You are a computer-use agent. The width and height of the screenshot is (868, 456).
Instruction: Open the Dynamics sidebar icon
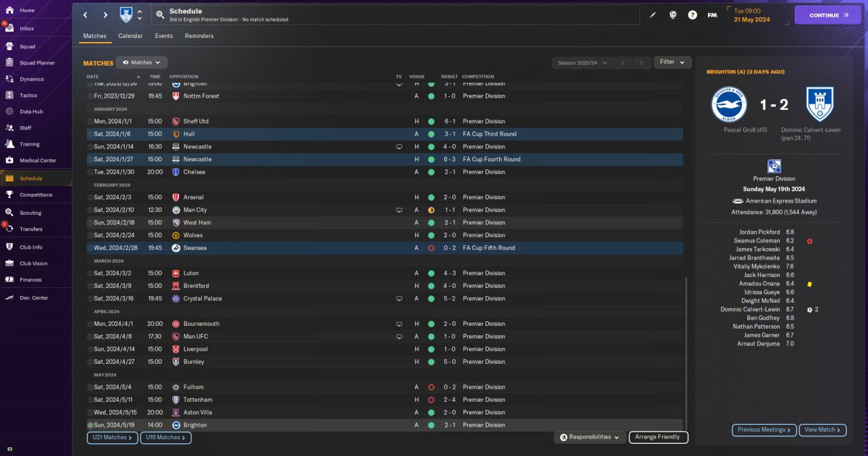tap(9, 79)
